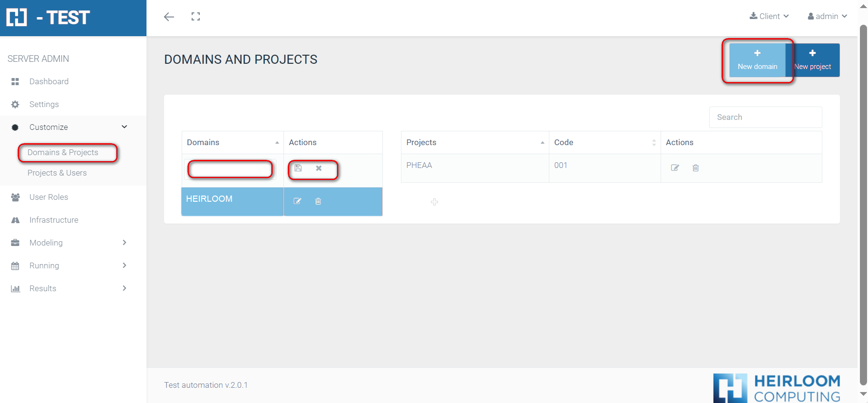Edit the PHEAA project
This screenshot has height=403, width=868.
point(674,168)
